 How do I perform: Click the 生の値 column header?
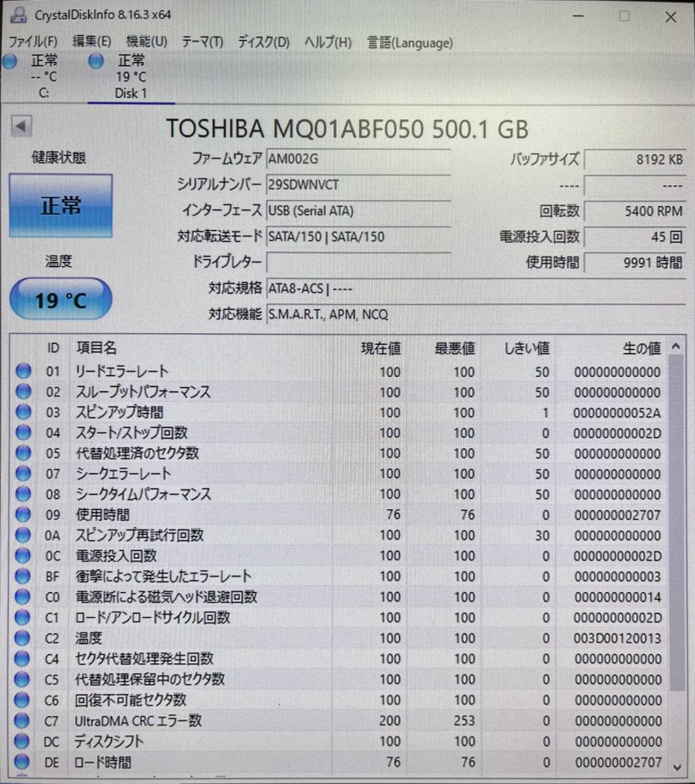pos(641,349)
